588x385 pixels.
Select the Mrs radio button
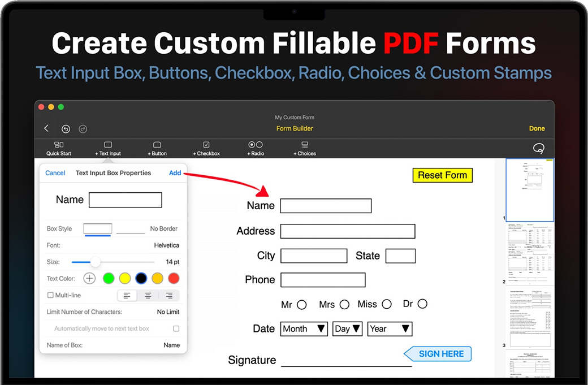click(x=344, y=305)
